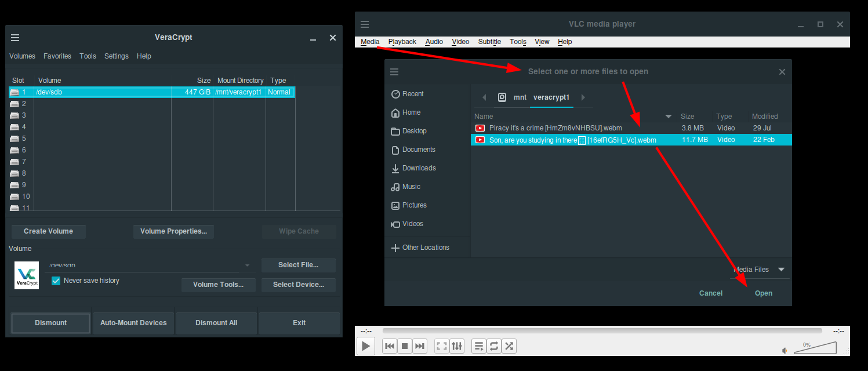Click the path bar forward arrow
This screenshot has height=371, width=868.
583,97
